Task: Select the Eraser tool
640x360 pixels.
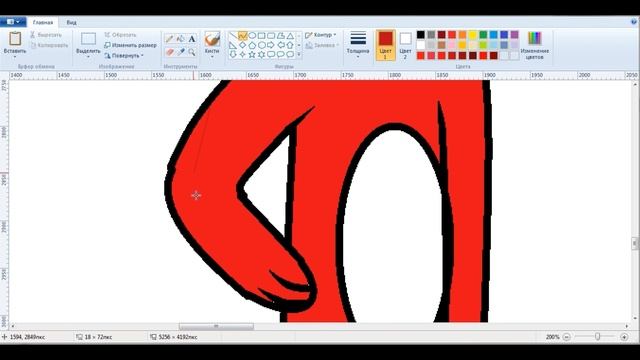Action: click(169, 52)
